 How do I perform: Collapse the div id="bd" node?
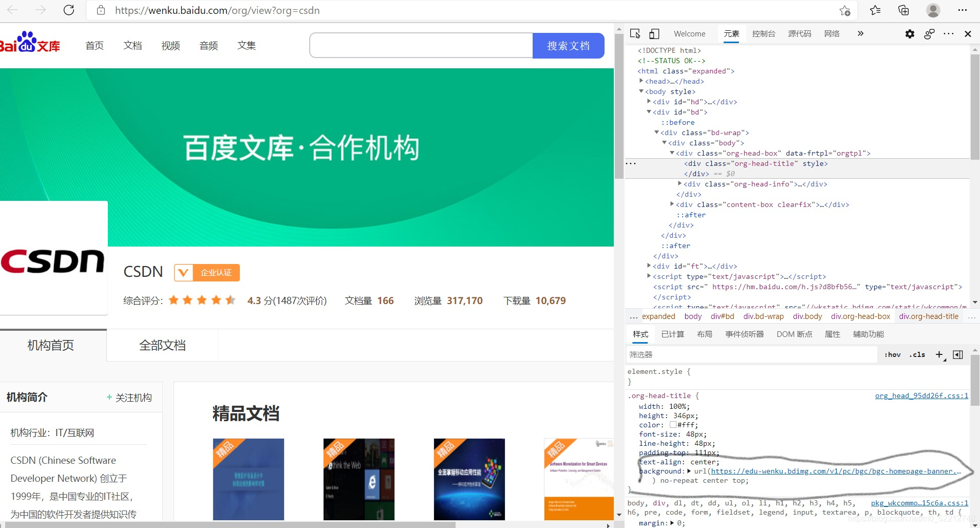[649, 111]
